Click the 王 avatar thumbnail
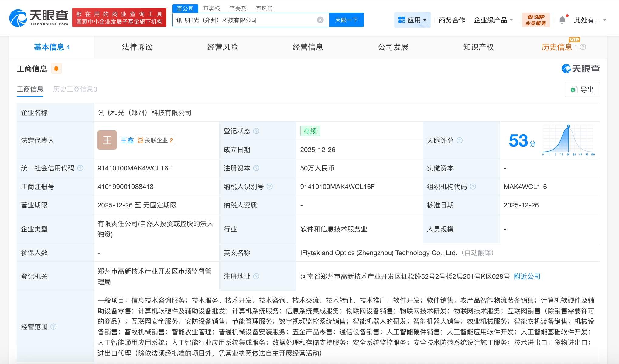 (x=107, y=140)
